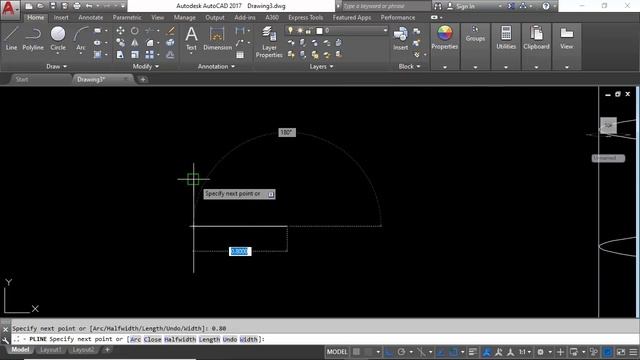Toggle Lineweight display in status bar
Image resolution: width=640 pixels, height=360 pixels.
click(x=473, y=352)
